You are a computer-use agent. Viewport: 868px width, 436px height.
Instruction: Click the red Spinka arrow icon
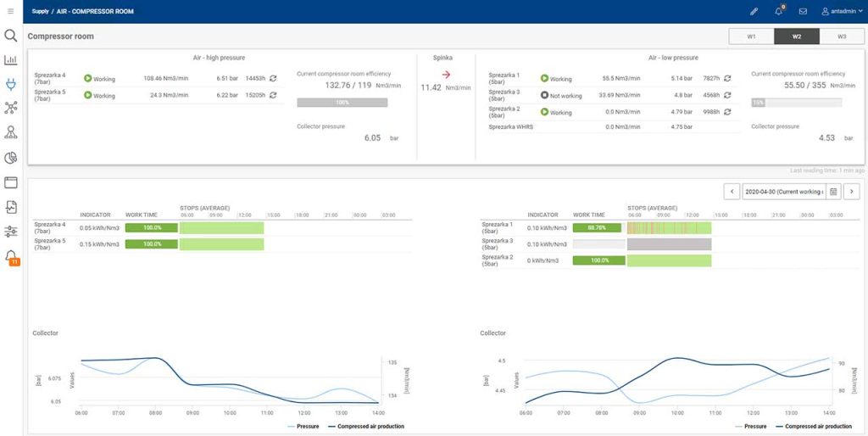point(446,75)
